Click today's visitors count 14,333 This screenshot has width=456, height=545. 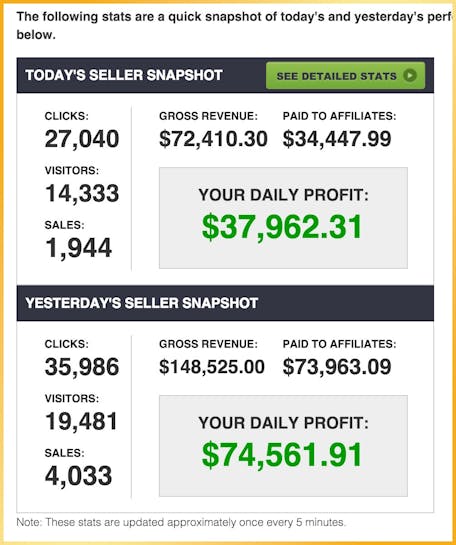click(82, 193)
